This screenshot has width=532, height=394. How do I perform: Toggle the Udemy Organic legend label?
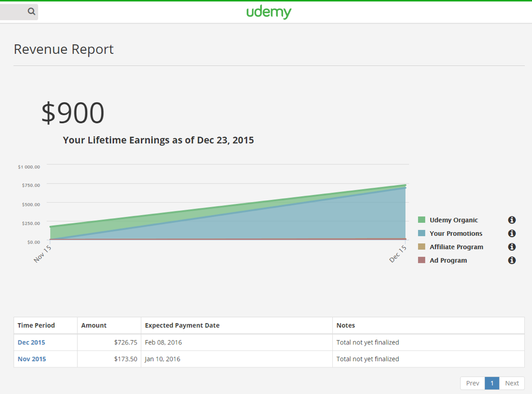tap(453, 220)
